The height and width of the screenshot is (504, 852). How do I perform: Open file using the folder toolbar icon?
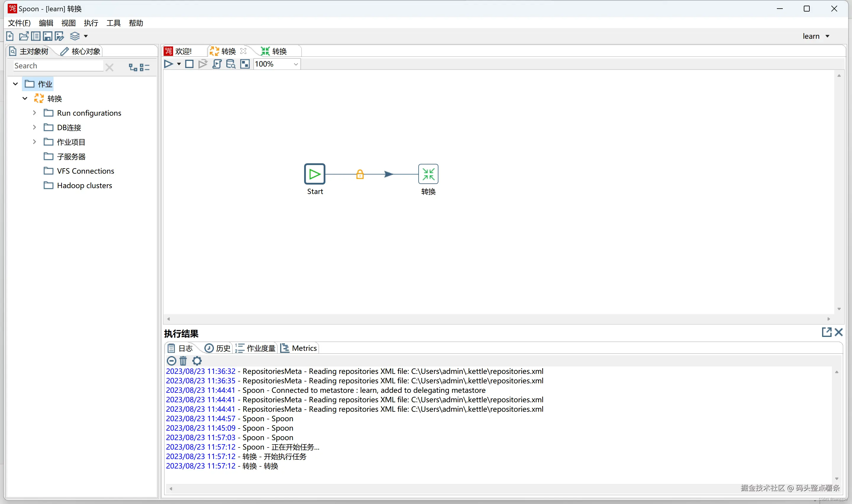pyautogui.click(x=23, y=36)
